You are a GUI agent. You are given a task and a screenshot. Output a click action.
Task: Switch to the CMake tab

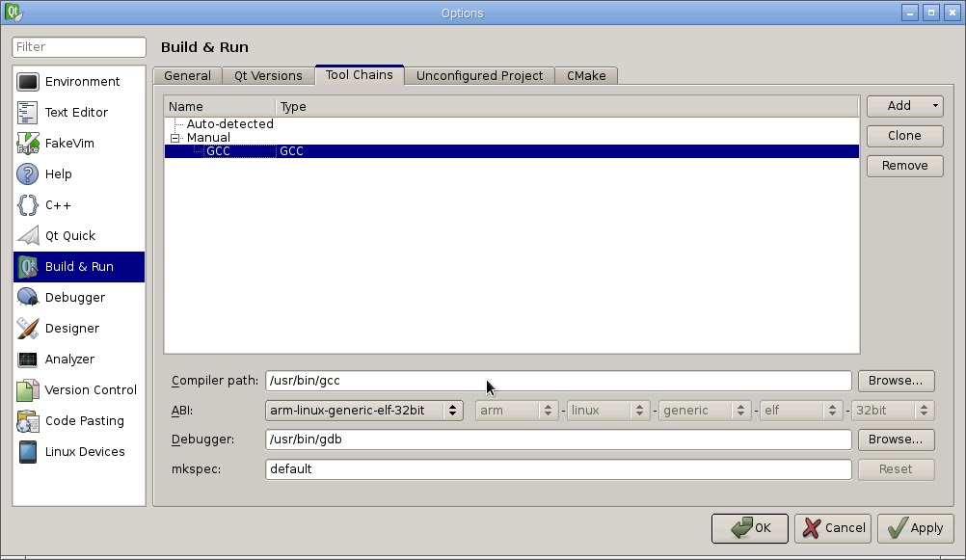point(585,76)
